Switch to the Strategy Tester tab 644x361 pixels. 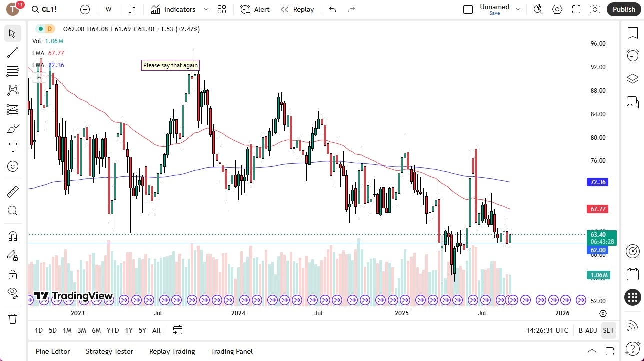coord(109,351)
